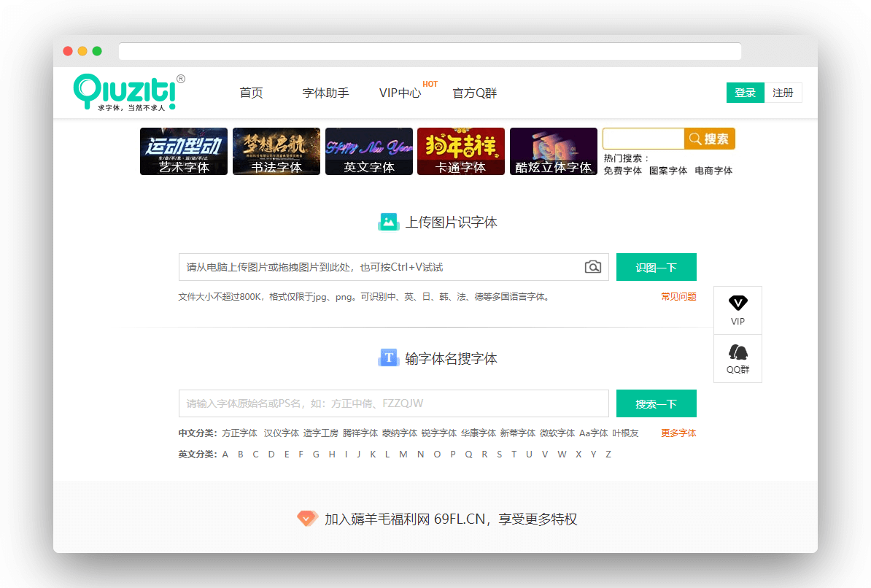Click the Qiuziti logo

129,92
